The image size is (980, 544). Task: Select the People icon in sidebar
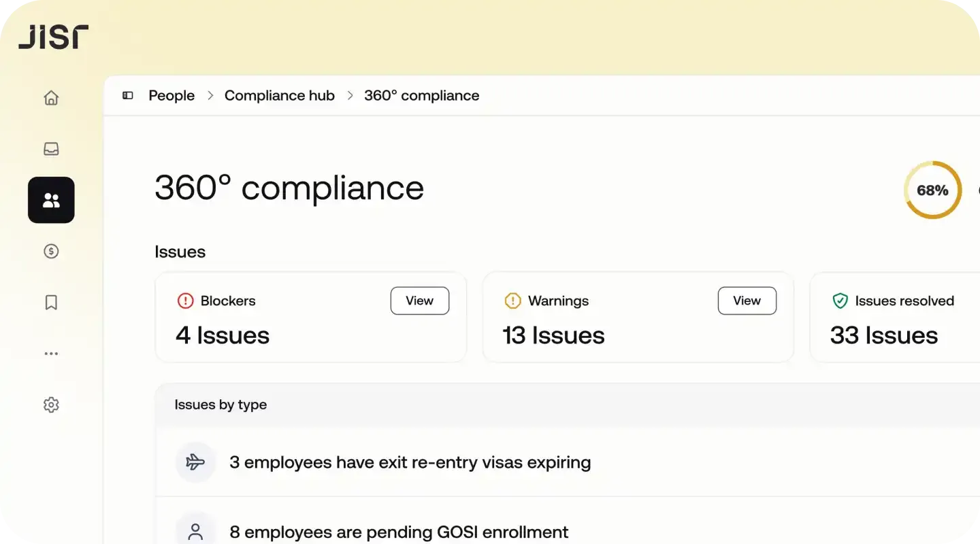(51, 200)
